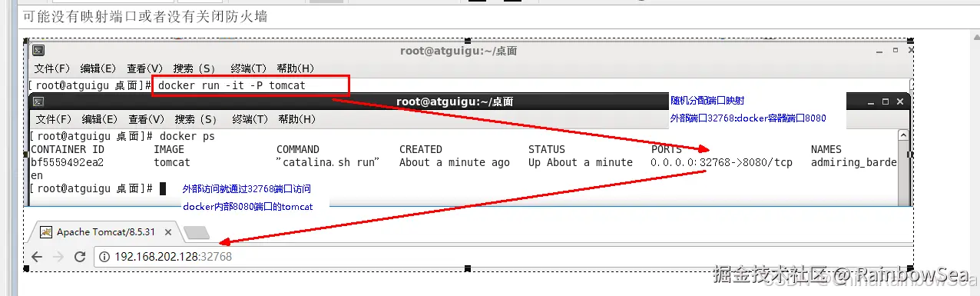This screenshot has width=980, height=296.
Task: Click the Tomcat favicon on the browser tab
Action: pyautogui.click(x=46, y=231)
